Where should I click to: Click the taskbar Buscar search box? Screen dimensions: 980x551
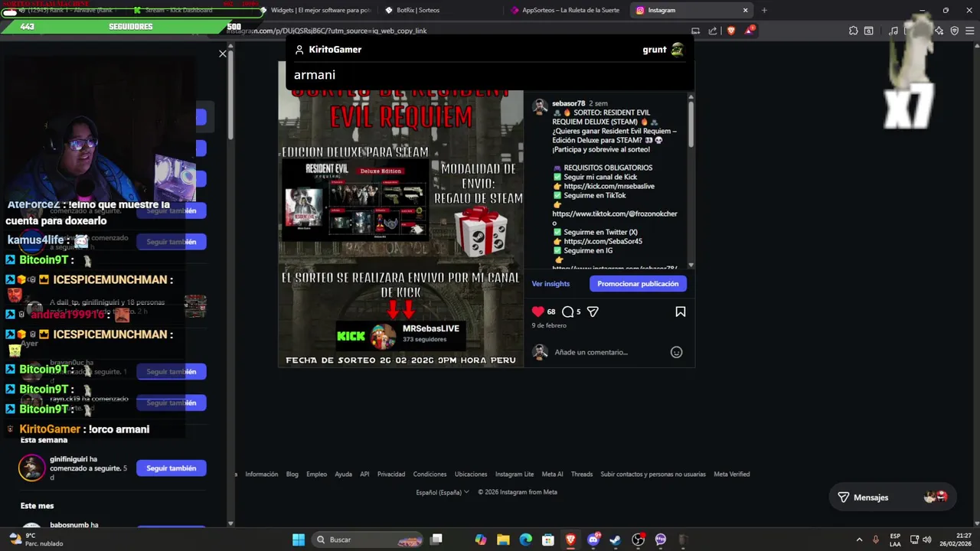(369, 540)
